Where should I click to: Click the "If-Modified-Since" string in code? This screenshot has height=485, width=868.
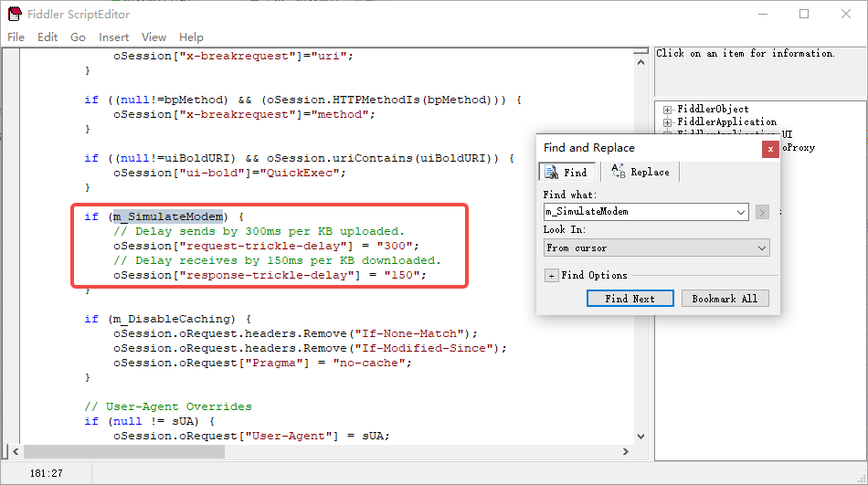tap(423, 348)
